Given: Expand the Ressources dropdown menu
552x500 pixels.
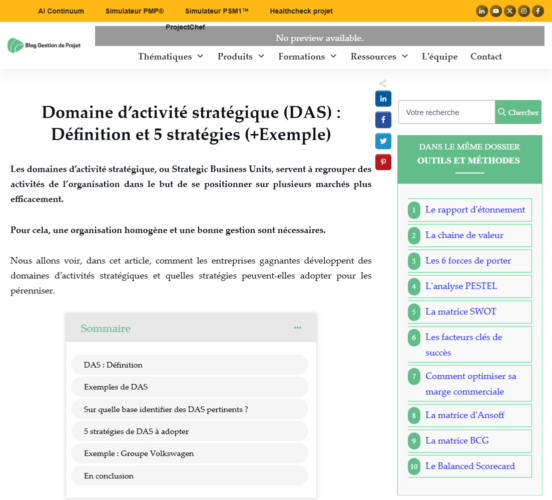Looking at the screenshot, I should 379,56.
